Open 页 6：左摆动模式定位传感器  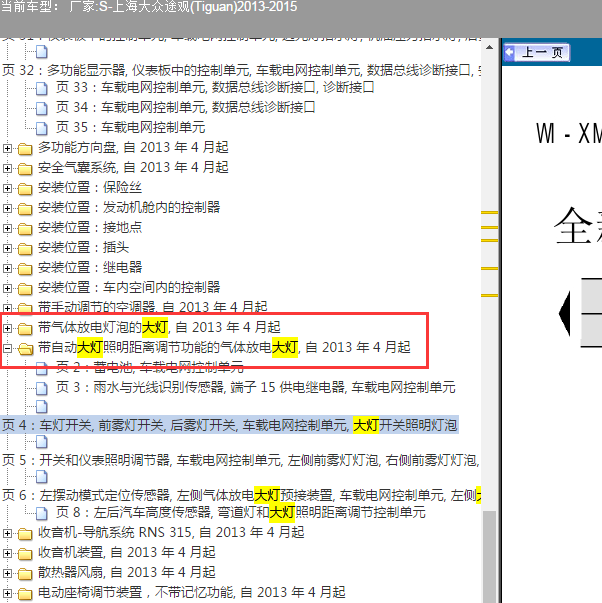(241, 495)
